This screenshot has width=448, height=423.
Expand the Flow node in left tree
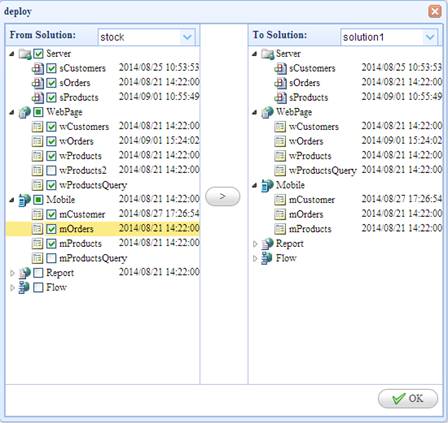12,288
